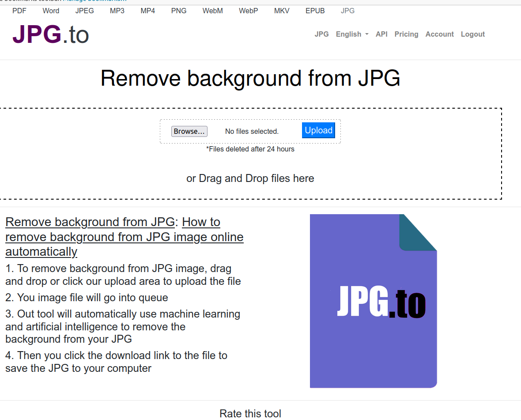Screen dimensions: 521x420
Task: Expand the English language dropdown
Action: 352,34
